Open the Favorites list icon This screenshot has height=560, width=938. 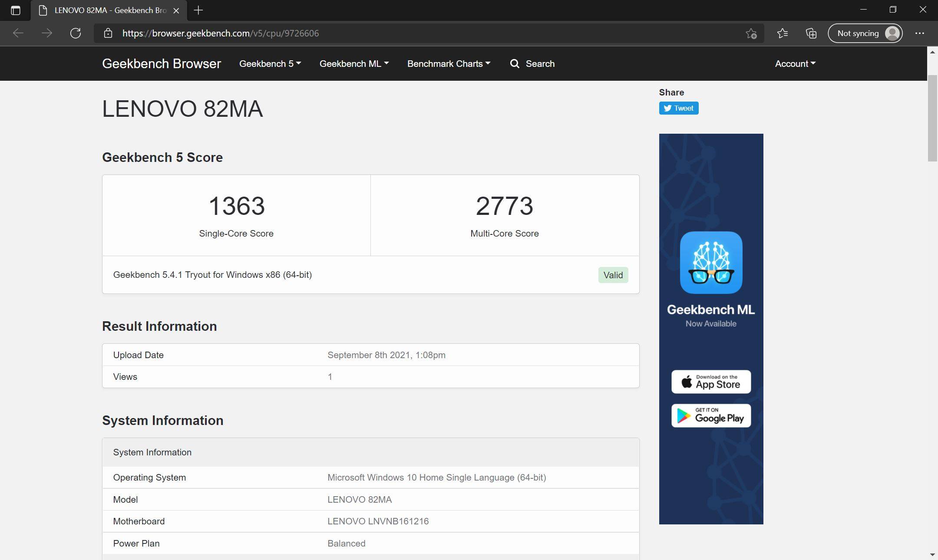pos(783,33)
